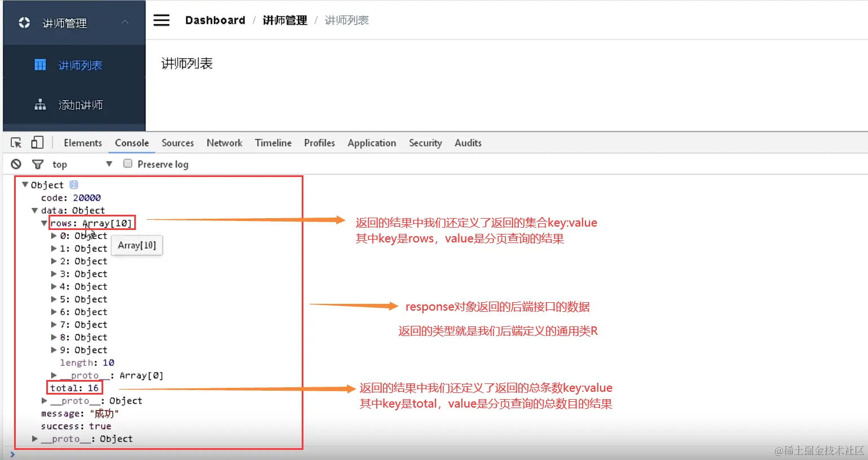Image resolution: width=868 pixels, height=460 pixels.
Task: Enable the Preserve log checkbox
Action: click(x=128, y=163)
